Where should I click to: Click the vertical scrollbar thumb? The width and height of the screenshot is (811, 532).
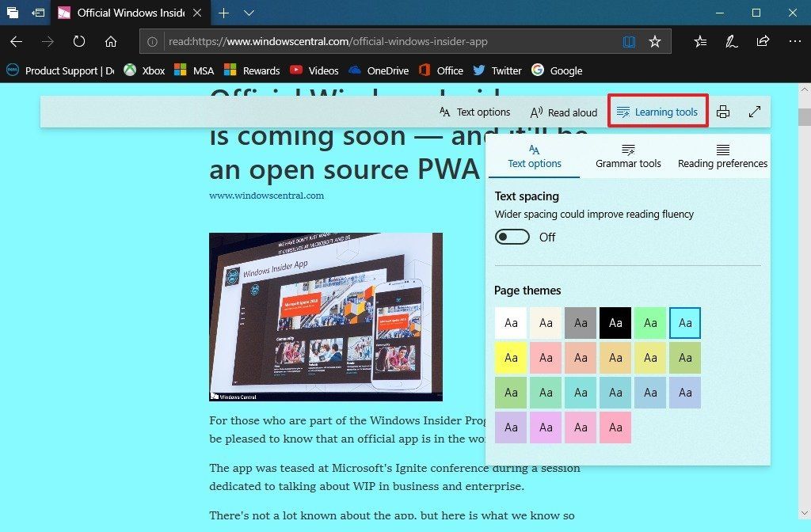tap(805, 117)
